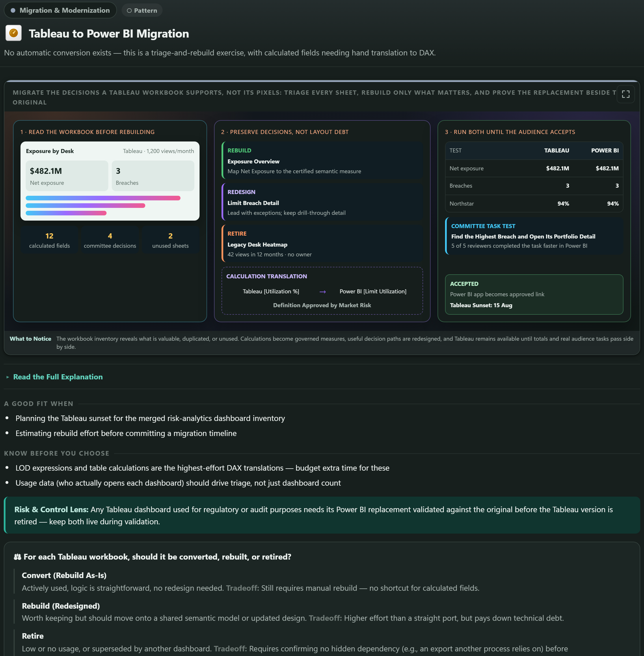The width and height of the screenshot is (644, 656).
Task: Click the What to Notice label
Action: (30, 339)
